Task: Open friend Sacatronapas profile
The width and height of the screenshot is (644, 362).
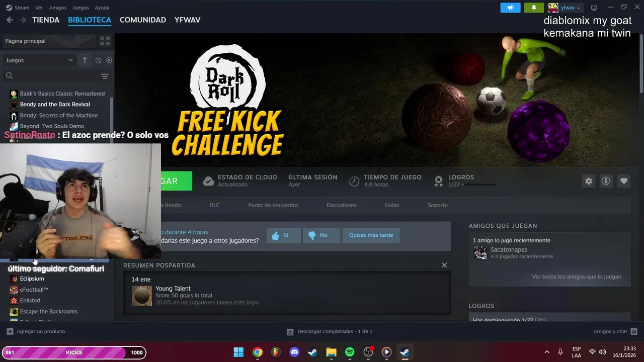Action: [509, 250]
